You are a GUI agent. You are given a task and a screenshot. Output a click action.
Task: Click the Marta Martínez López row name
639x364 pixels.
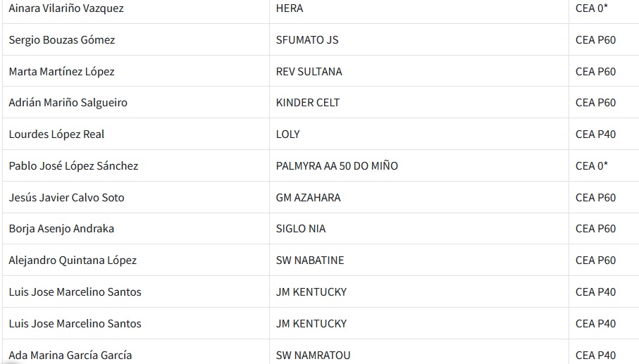tap(61, 72)
